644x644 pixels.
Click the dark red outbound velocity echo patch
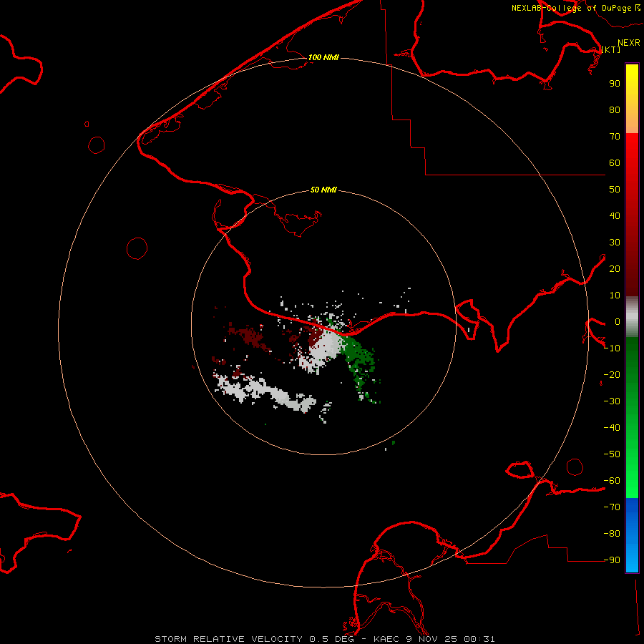click(250, 337)
